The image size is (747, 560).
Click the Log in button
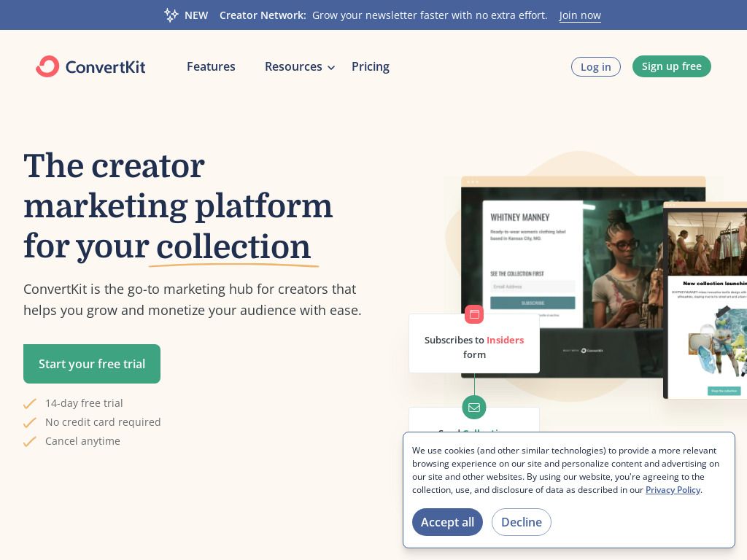[595, 66]
